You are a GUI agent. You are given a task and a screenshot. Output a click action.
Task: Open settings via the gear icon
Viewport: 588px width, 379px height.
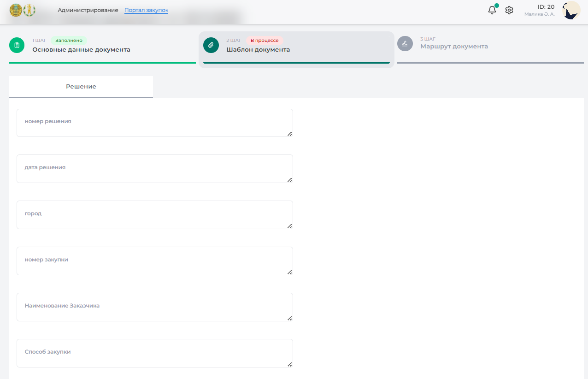[x=509, y=10]
